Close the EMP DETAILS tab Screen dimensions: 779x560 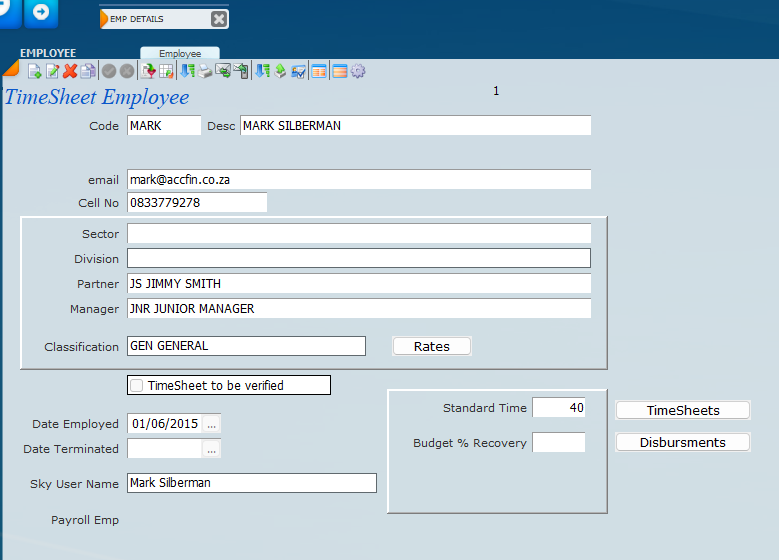(219, 19)
